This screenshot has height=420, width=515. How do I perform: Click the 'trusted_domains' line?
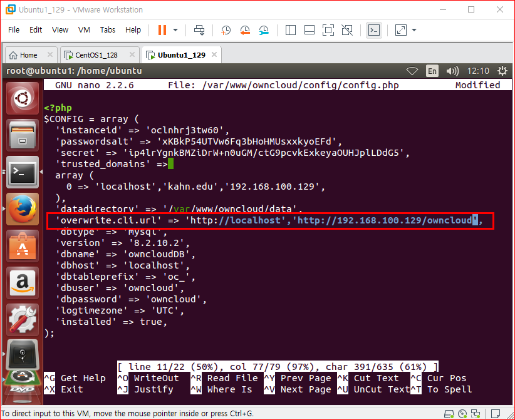(x=112, y=164)
